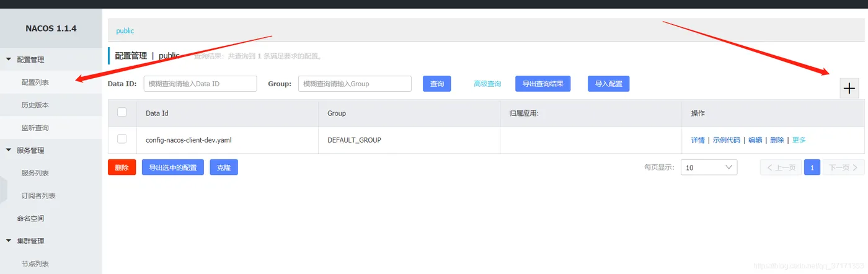The image size is (868, 274).
Task: Click the red 删除 button below the table
Action: coord(122,167)
